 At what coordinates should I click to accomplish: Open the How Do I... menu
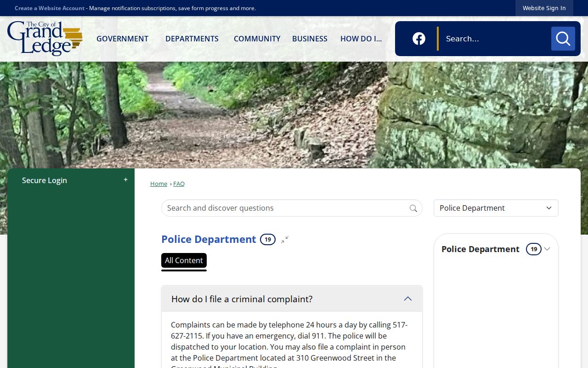coord(361,39)
